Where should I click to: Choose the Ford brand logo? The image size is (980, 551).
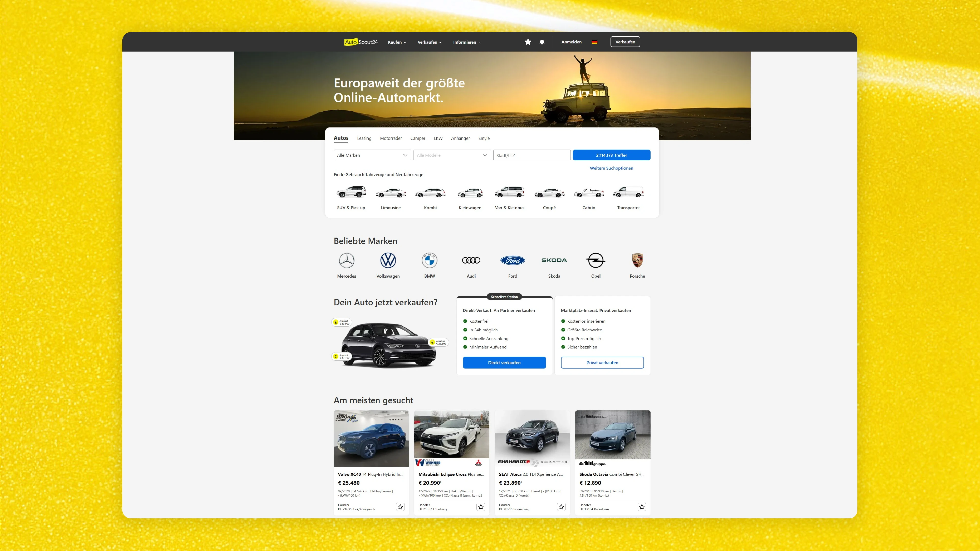click(512, 260)
